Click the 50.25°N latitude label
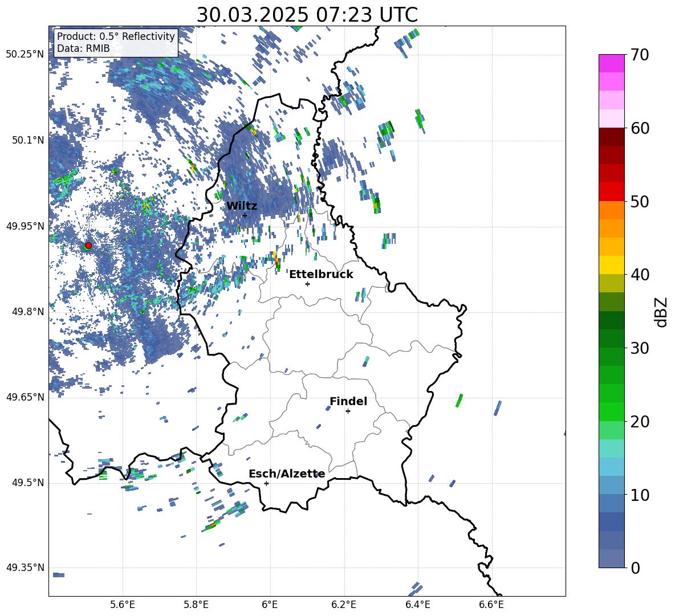The height and width of the screenshot is (616, 675). coord(25,55)
